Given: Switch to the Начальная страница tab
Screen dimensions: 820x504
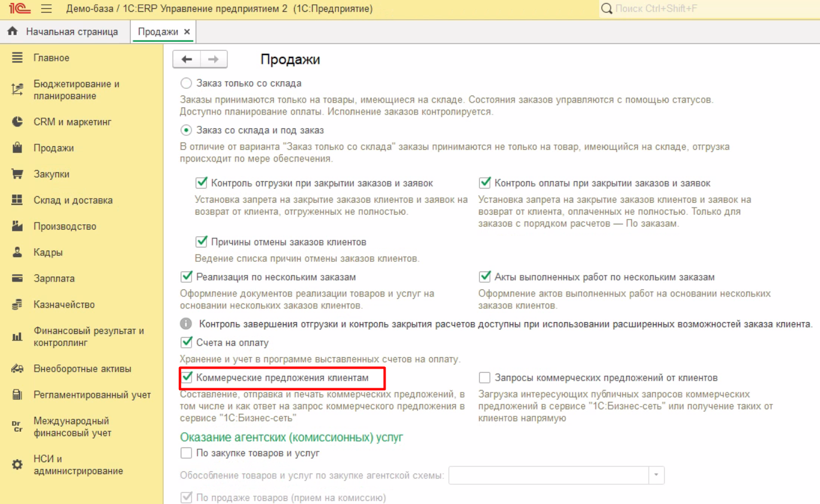Looking at the screenshot, I should 65,32.
